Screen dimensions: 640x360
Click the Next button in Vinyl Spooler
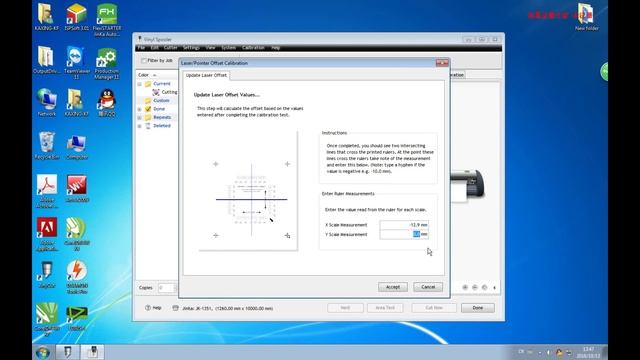pyautogui.click(x=345, y=308)
